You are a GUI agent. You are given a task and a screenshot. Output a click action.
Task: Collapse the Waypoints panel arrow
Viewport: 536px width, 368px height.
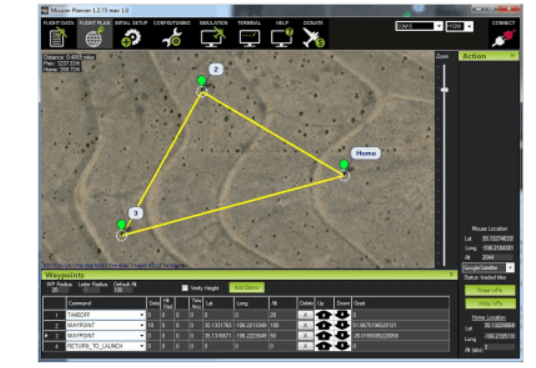click(x=451, y=275)
